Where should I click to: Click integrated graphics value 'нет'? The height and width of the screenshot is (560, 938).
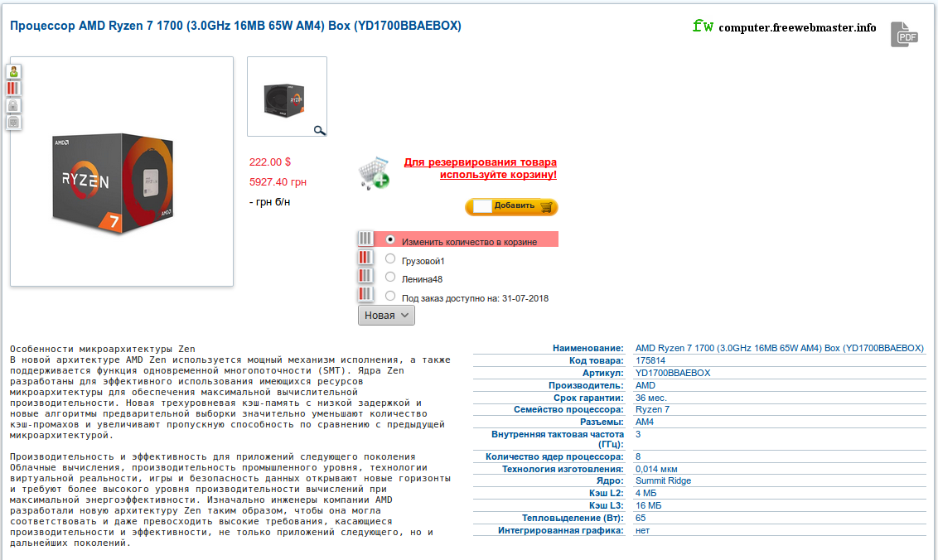pos(642,531)
